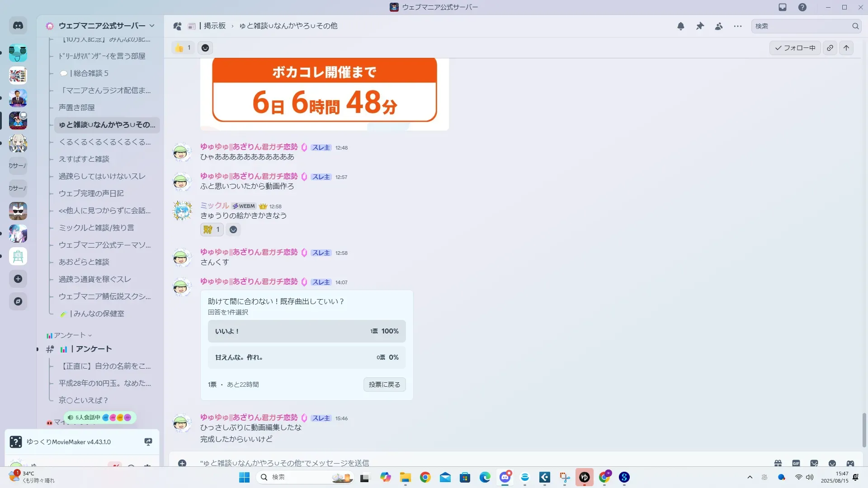Select poll option 甘えんな。作れ。
This screenshot has width=868, height=488.
[x=307, y=357]
